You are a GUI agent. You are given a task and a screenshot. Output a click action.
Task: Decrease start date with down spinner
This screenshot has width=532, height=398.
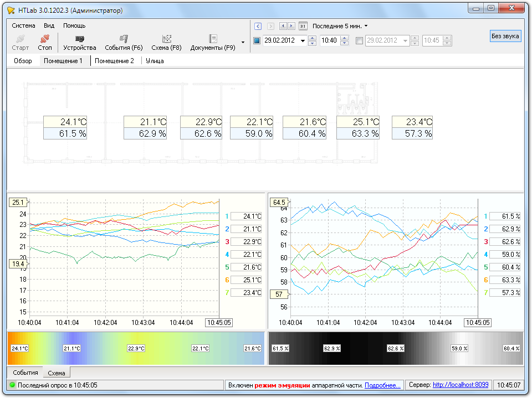tap(313, 43)
